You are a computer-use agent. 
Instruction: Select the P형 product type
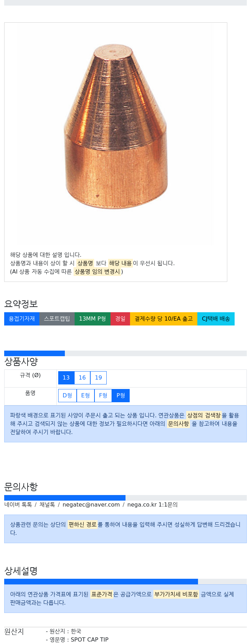click(x=121, y=396)
